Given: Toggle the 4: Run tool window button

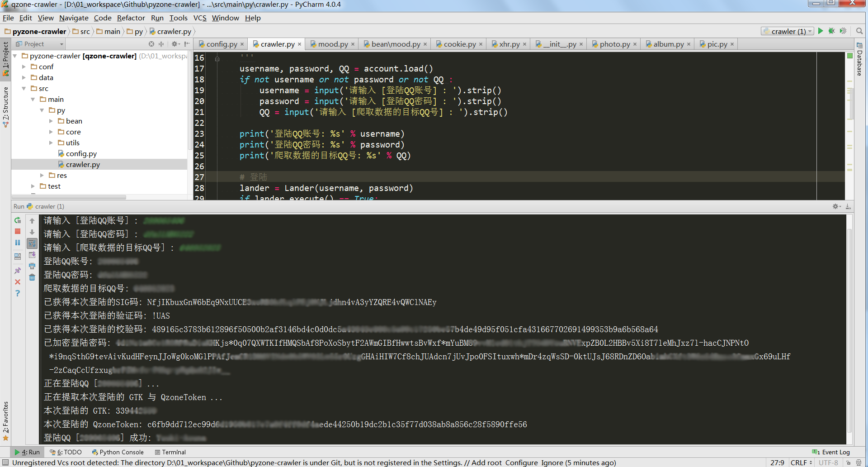Looking at the screenshot, I should pyautogui.click(x=27, y=452).
